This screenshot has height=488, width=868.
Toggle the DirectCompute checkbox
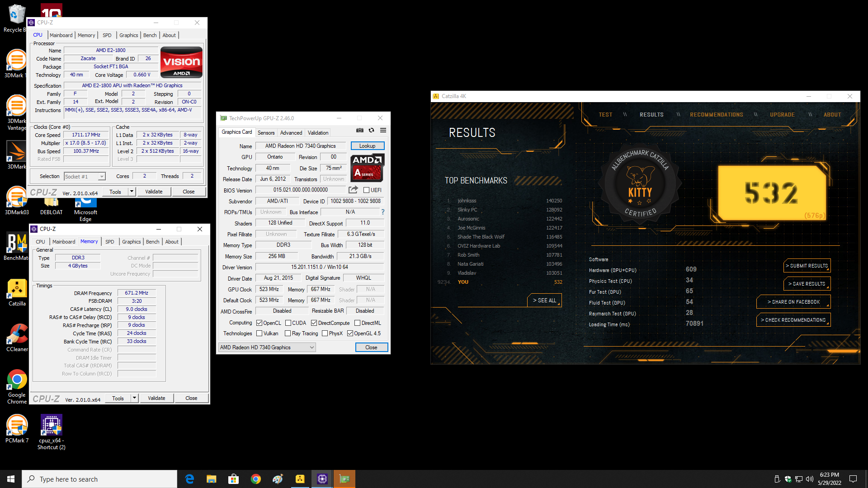tap(314, 323)
